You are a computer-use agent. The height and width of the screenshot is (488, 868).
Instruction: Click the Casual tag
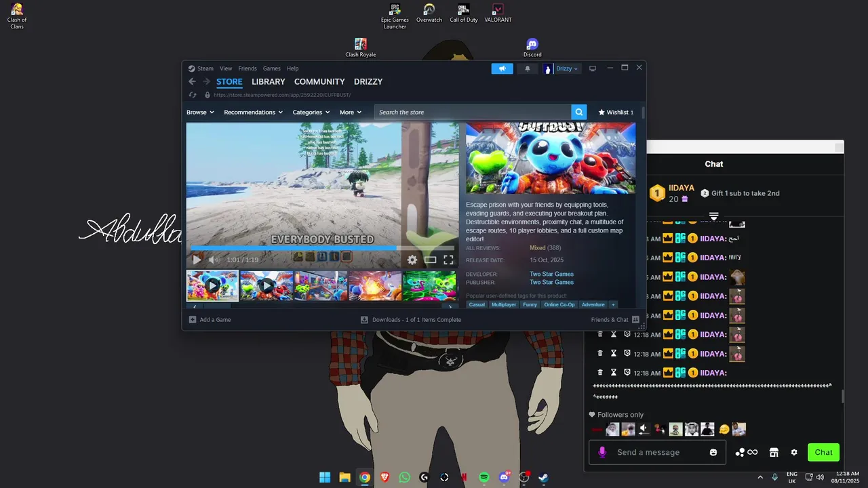tap(477, 305)
